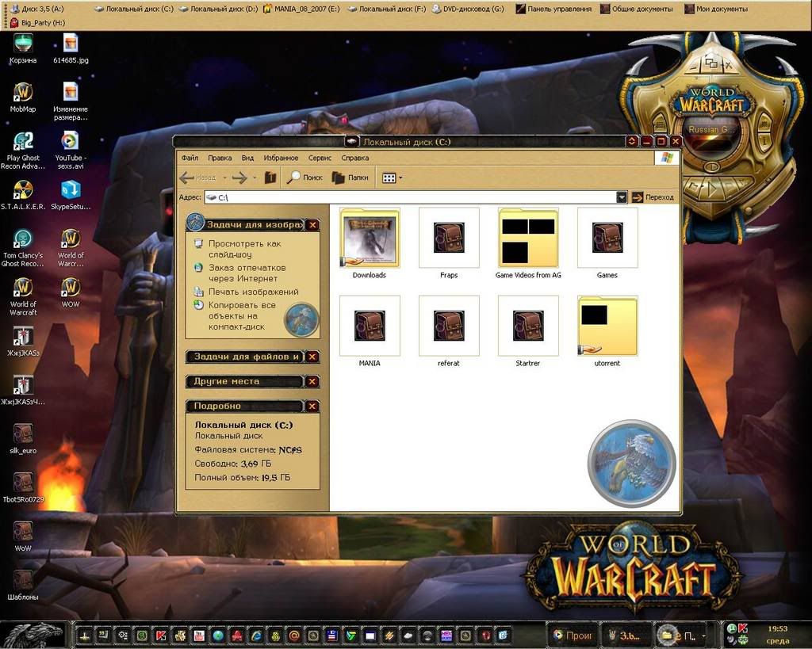Open the Справка menu
This screenshot has height=649, width=812.
[x=354, y=158]
